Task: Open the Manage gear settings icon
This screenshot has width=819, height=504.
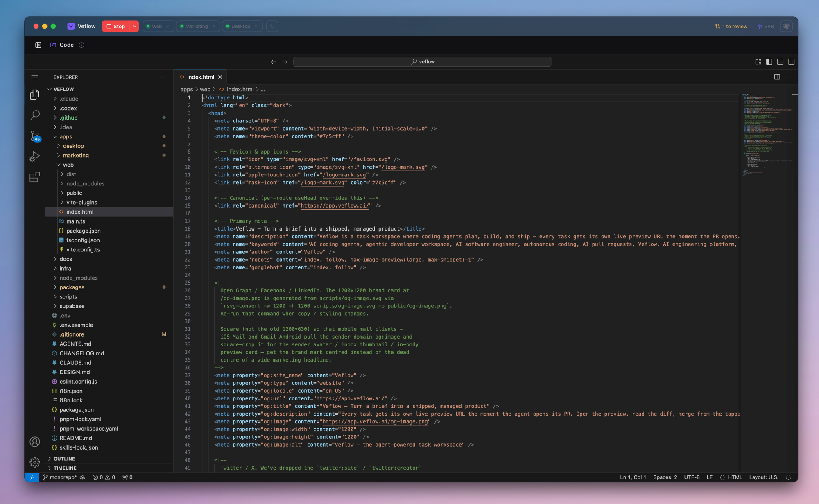Action: [x=35, y=462]
